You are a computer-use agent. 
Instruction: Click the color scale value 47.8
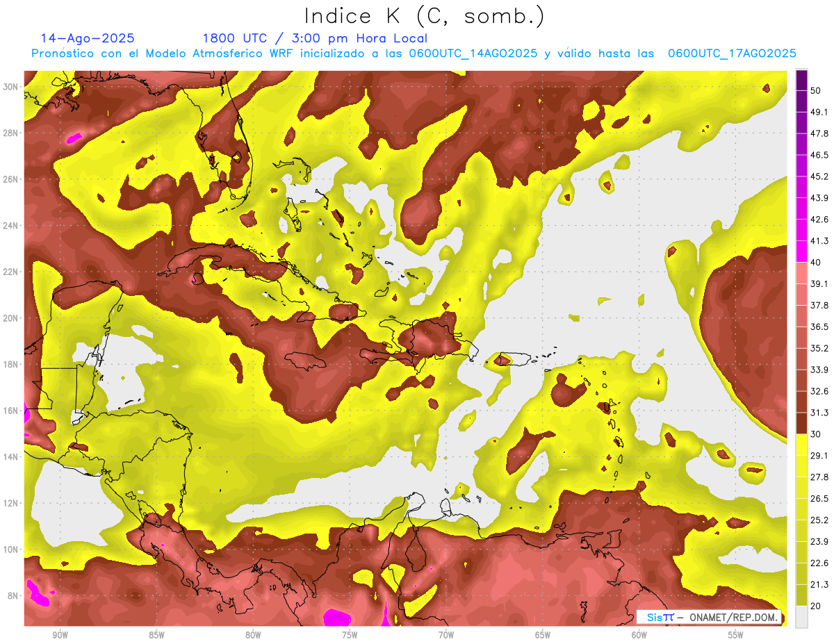point(819,133)
